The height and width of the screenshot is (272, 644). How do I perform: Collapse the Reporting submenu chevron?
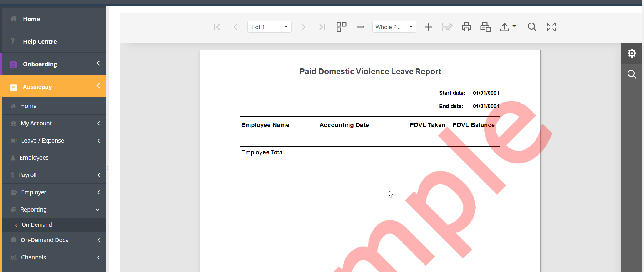pos(98,210)
